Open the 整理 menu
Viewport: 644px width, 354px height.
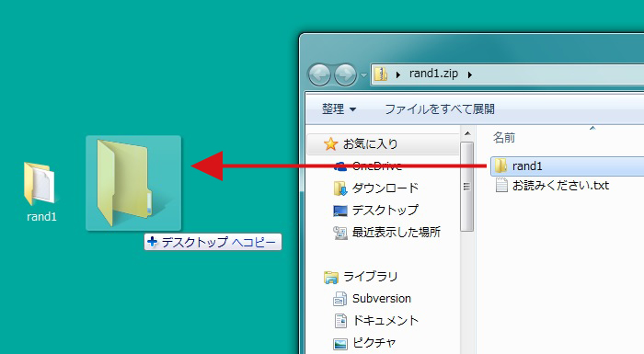(x=339, y=109)
